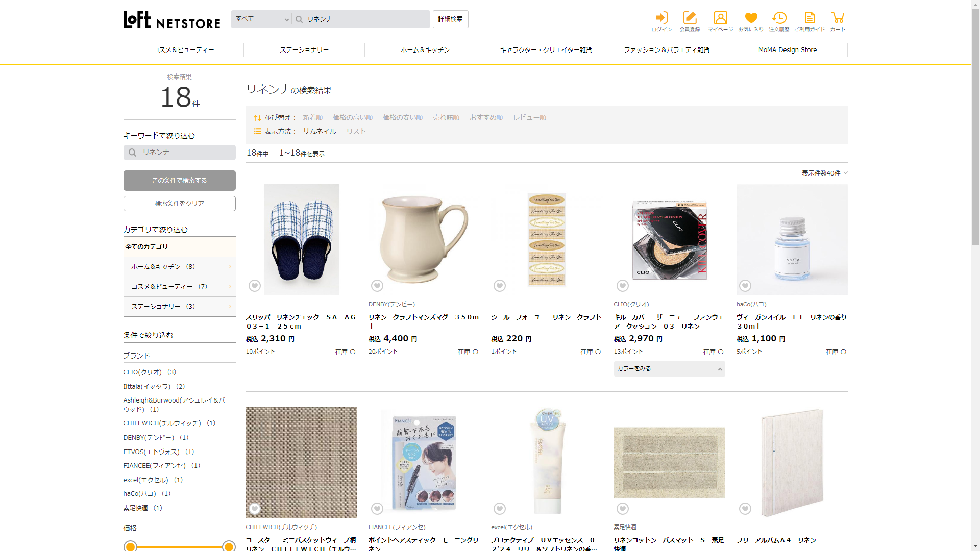This screenshot has width=980, height=551.
Task: Open the ステーショナリー navigation menu
Action: coord(304,50)
